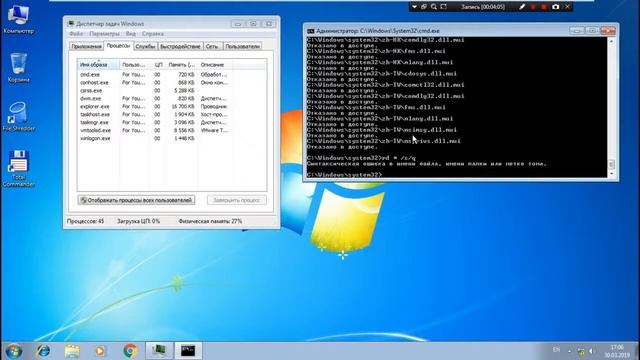Click Отображать процессы всех пользователей button

pos(136,200)
